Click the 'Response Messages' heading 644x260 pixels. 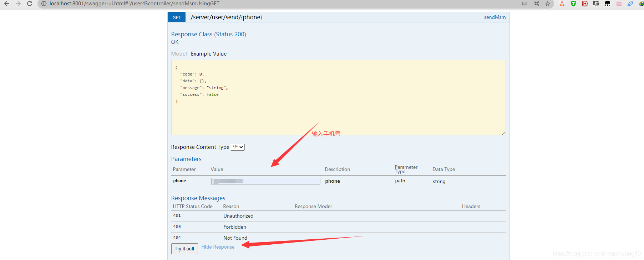pyautogui.click(x=198, y=198)
